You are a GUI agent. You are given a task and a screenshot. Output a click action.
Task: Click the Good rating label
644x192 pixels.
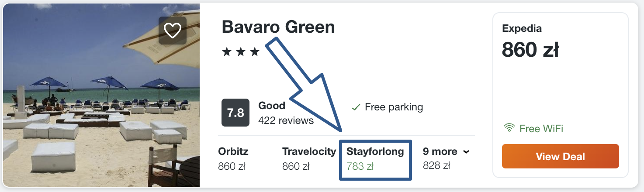(x=272, y=106)
